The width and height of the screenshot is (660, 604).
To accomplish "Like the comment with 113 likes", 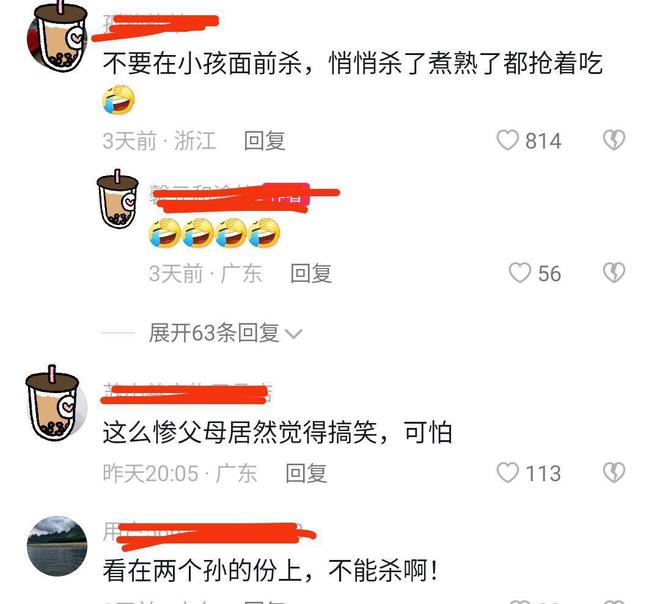I will (x=507, y=473).
